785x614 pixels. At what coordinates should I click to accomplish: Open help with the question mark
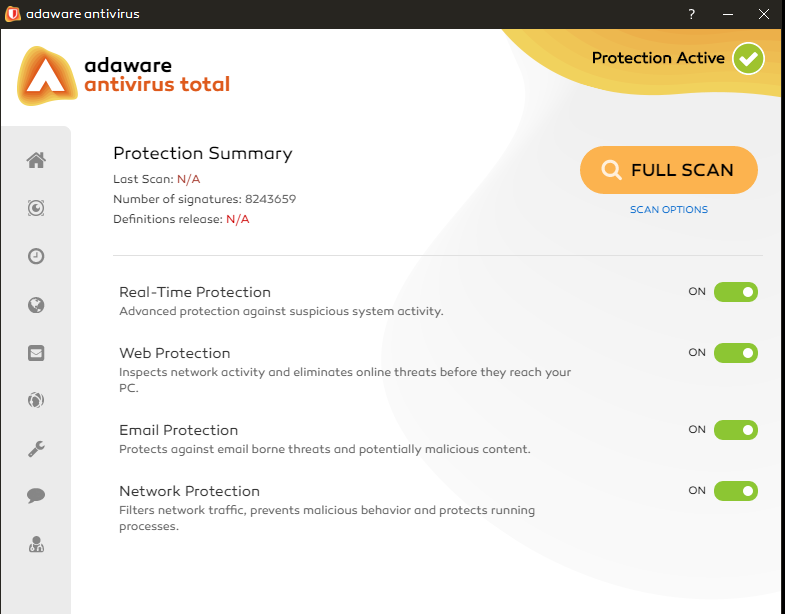click(691, 14)
